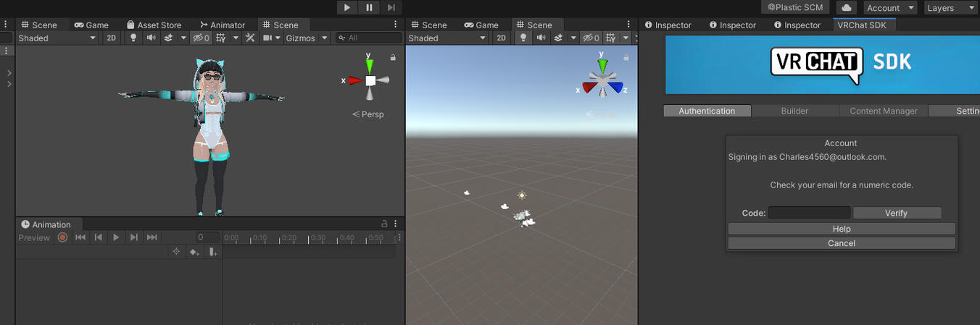
Task: Open Help for the sign-in code
Action: click(842, 229)
